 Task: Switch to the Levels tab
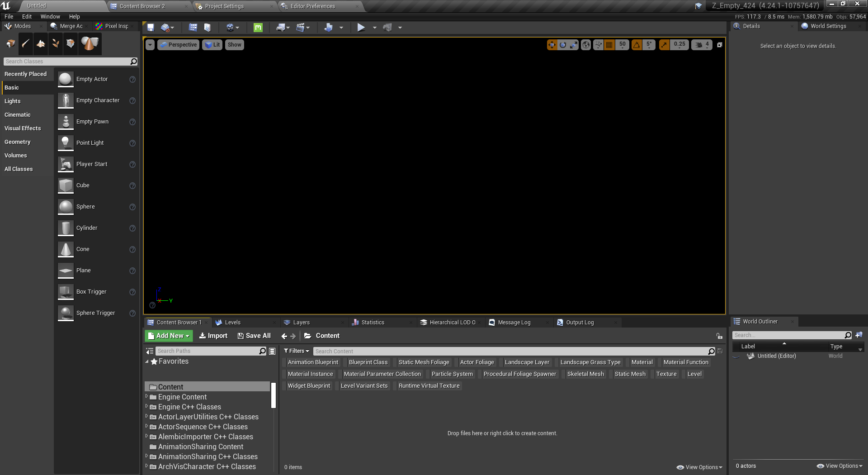pyautogui.click(x=232, y=322)
